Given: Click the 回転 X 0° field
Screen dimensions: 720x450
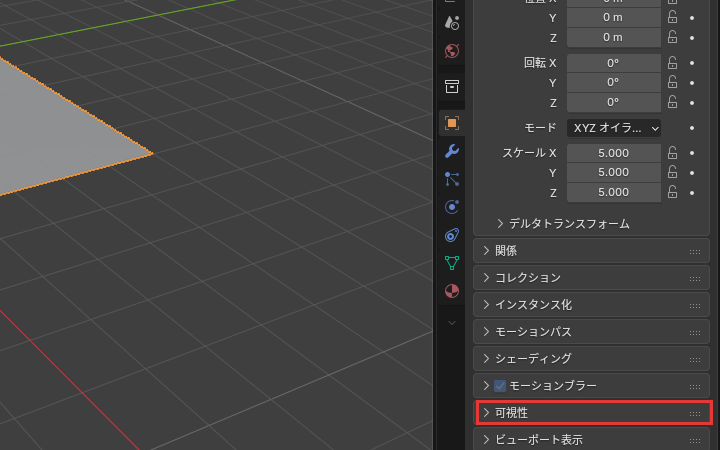Looking at the screenshot, I should (x=614, y=63).
